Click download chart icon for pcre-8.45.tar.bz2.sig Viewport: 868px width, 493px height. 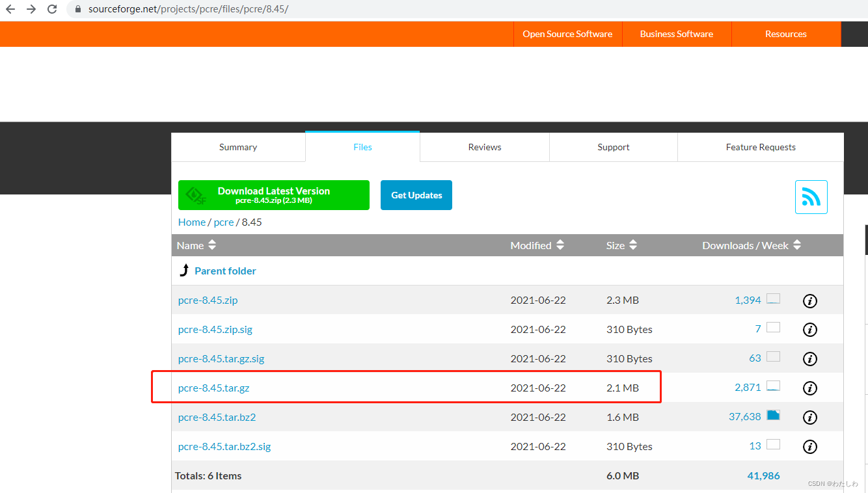tap(773, 445)
